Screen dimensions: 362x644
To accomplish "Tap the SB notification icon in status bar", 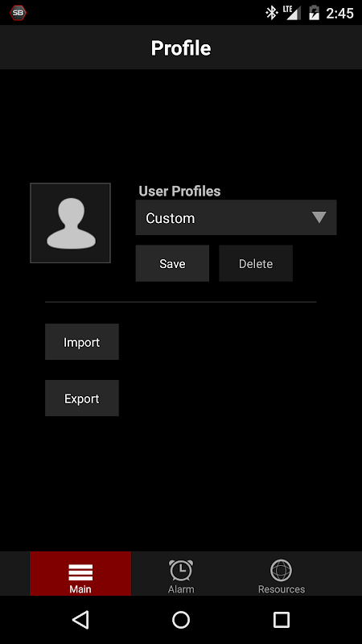I will (18, 13).
